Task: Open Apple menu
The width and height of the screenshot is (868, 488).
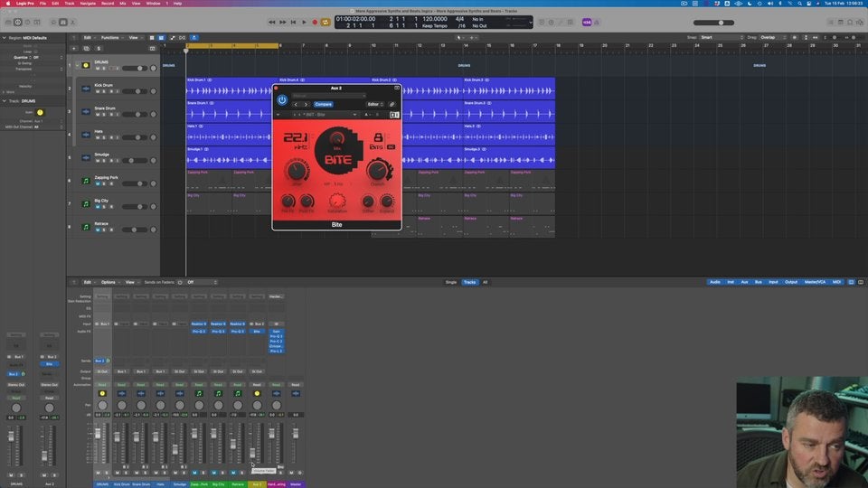Action: [x=8, y=4]
